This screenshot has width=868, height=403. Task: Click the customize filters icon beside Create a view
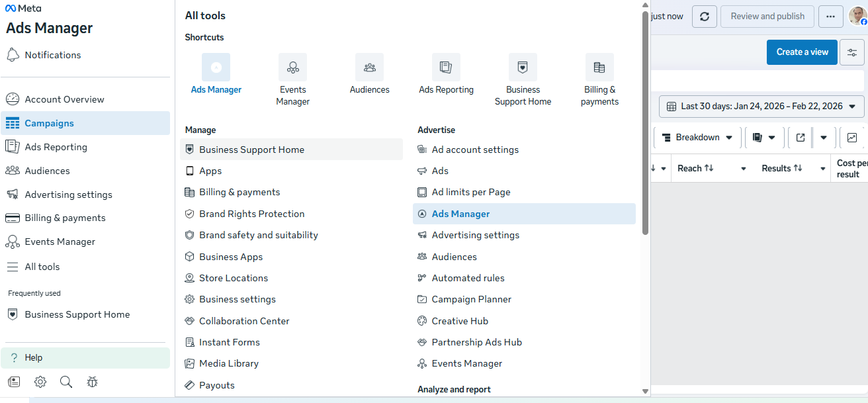[852, 52]
